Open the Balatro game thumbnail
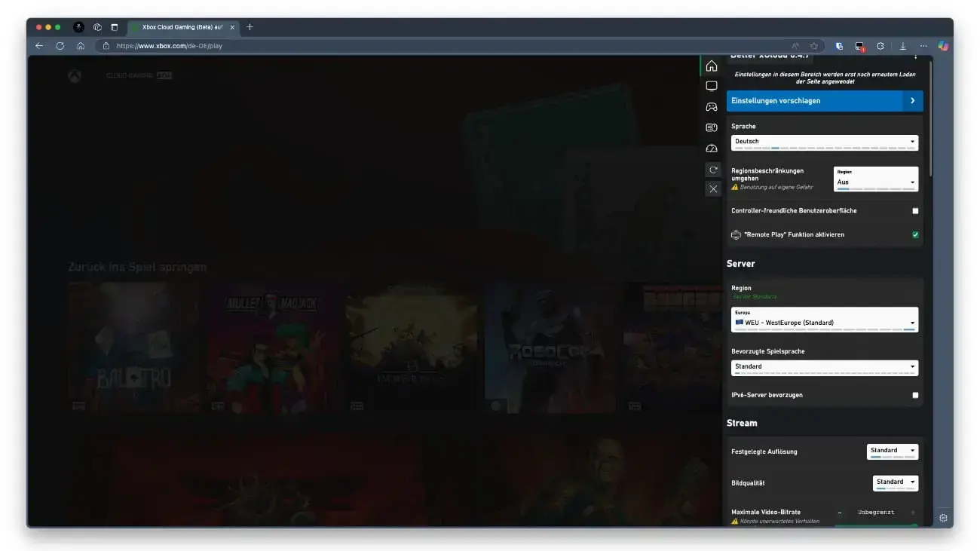 coord(133,347)
